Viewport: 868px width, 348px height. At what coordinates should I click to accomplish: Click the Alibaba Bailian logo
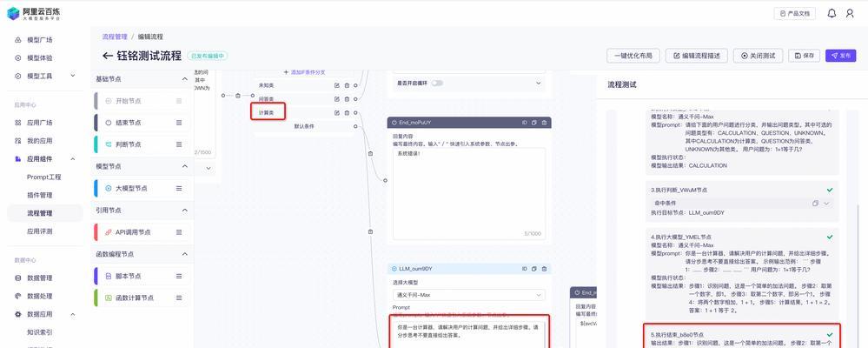pyautogui.click(x=34, y=13)
